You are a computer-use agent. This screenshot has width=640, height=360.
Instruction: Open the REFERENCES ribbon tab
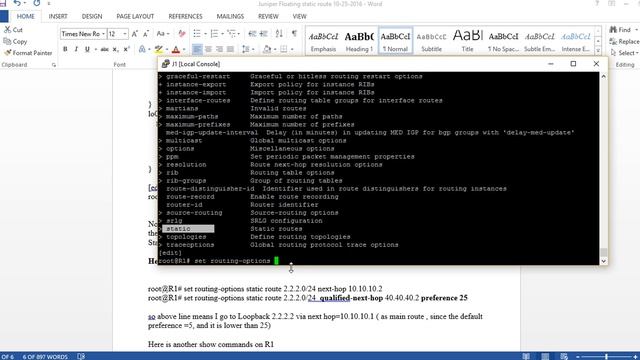(x=185, y=16)
